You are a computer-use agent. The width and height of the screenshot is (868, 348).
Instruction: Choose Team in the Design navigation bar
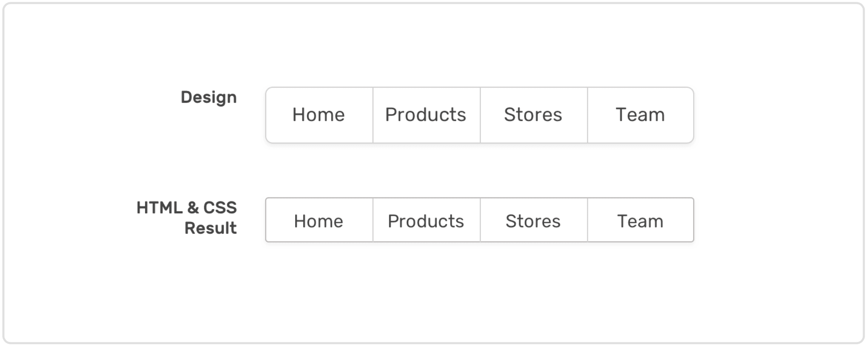(x=640, y=115)
